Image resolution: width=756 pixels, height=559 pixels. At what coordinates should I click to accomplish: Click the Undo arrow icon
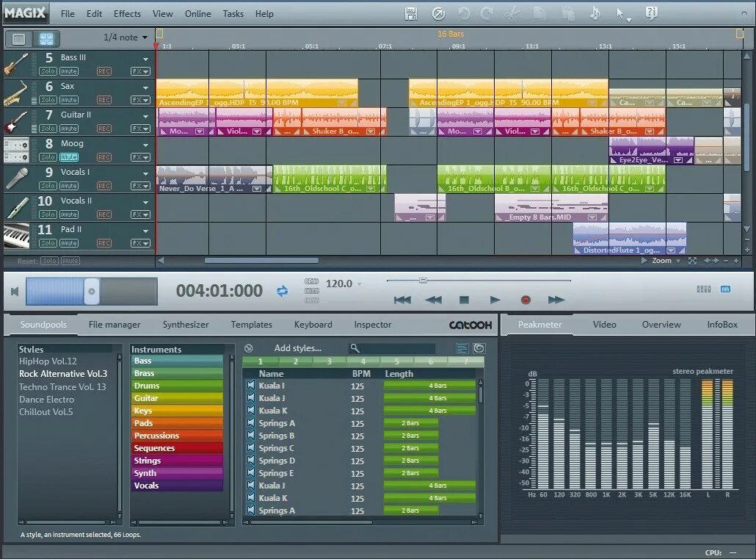tap(464, 13)
